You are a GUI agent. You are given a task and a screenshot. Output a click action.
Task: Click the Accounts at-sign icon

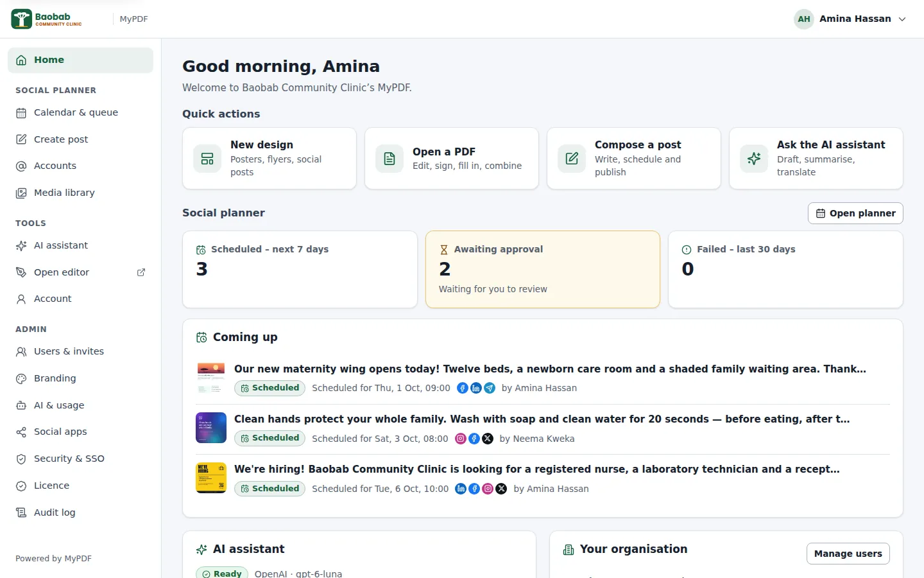point(21,166)
